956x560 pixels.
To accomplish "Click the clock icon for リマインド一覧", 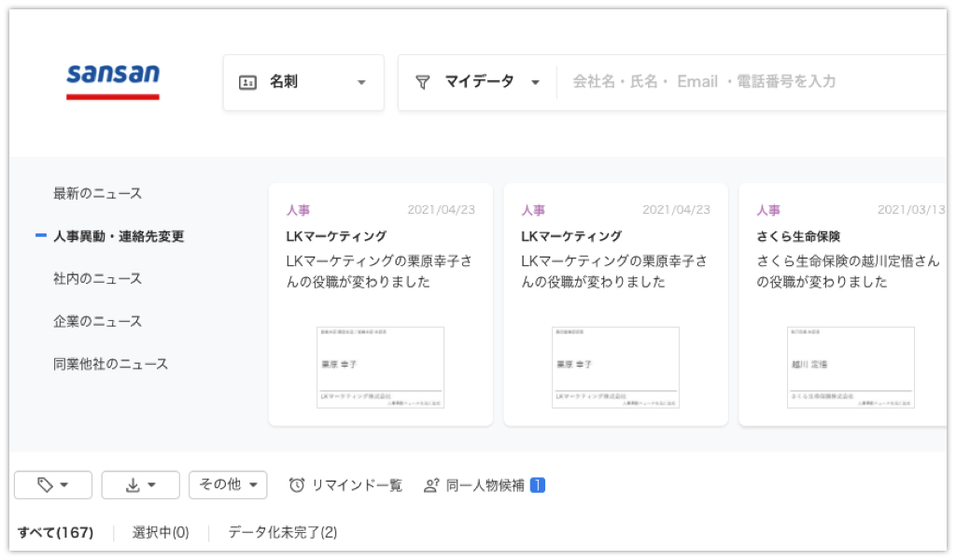I will tap(297, 484).
